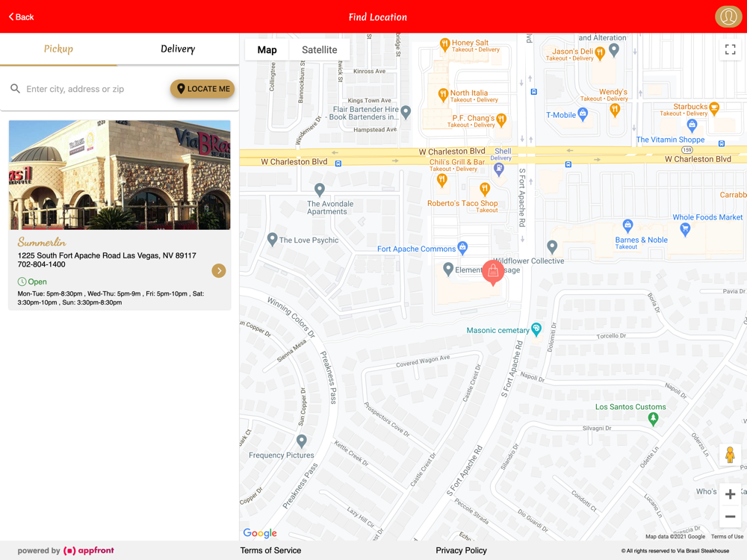Click the marker next to Alteration label
747x560 pixels.
pos(614,49)
